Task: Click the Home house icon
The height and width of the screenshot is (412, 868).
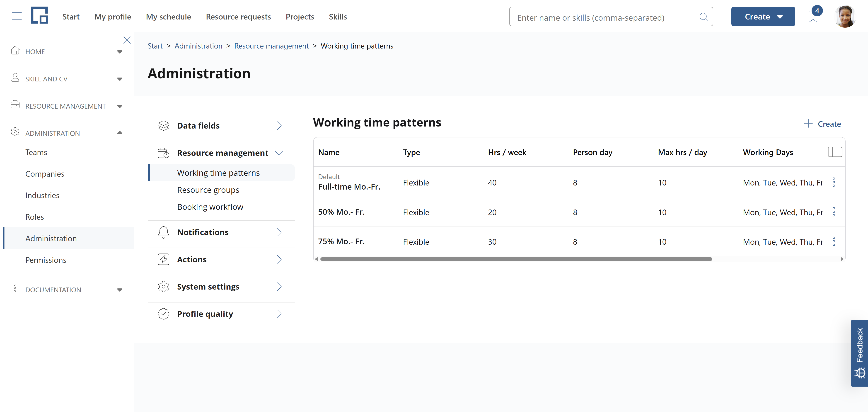Action: pos(15,51)
